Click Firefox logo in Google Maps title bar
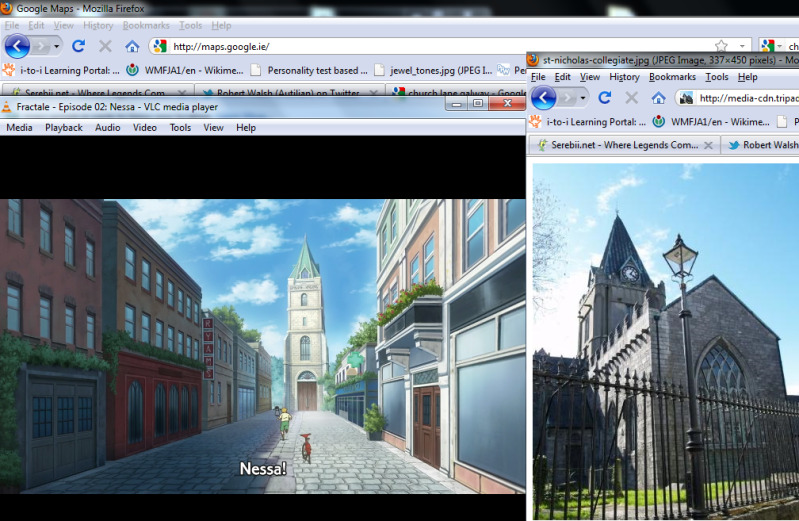 (x=7, y=8)
